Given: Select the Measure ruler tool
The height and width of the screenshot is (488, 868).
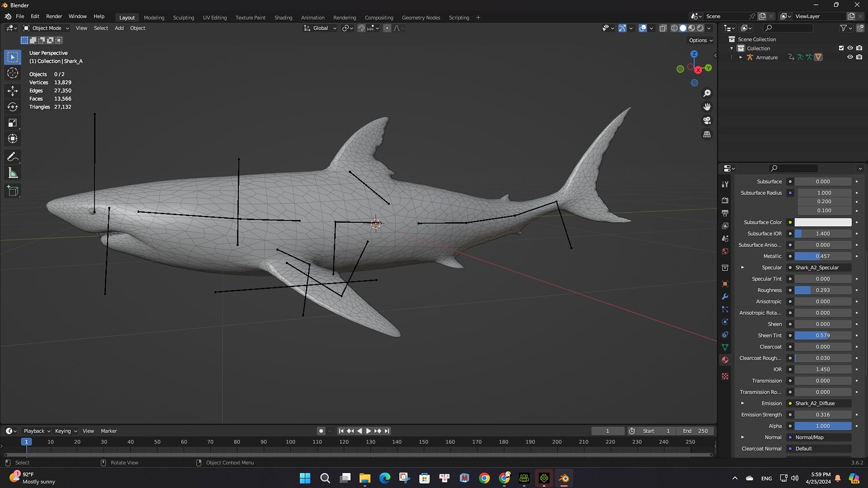Looking at the screenshot, I should point(13,173).
